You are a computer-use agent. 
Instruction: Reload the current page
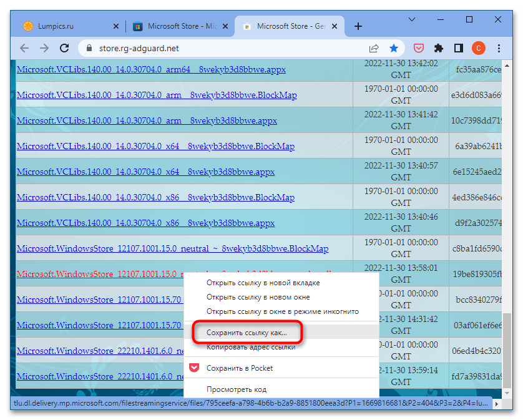64,48
